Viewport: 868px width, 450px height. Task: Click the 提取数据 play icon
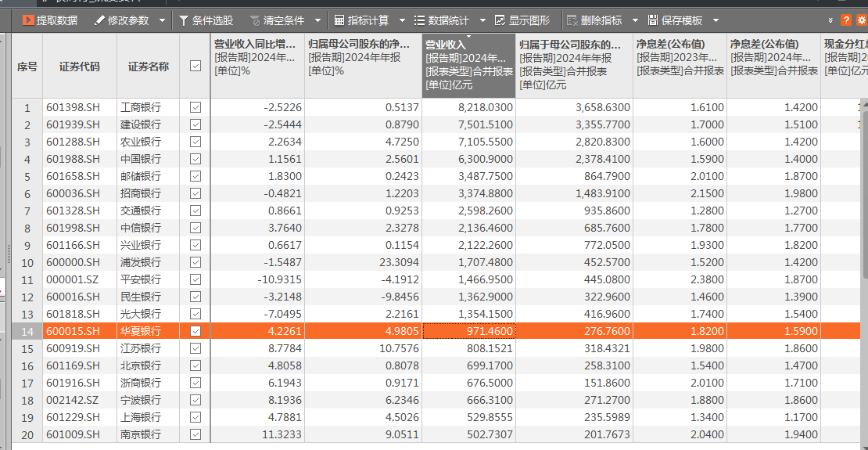(x=28, y=20)
